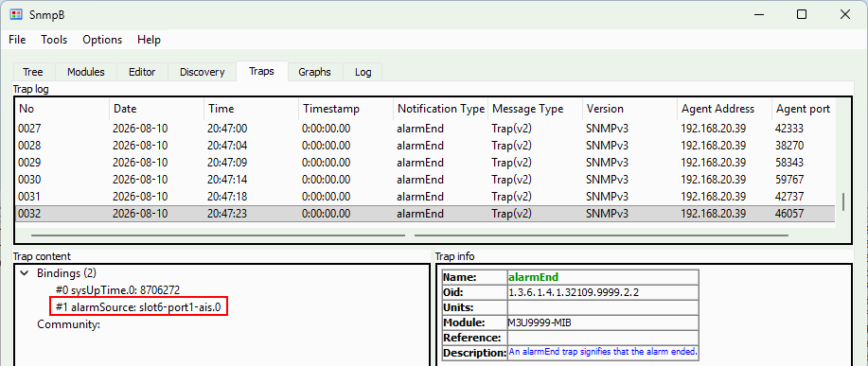Click time cell 20:47:23
Screen dimensions: 868x366
[x=227, y=214]
